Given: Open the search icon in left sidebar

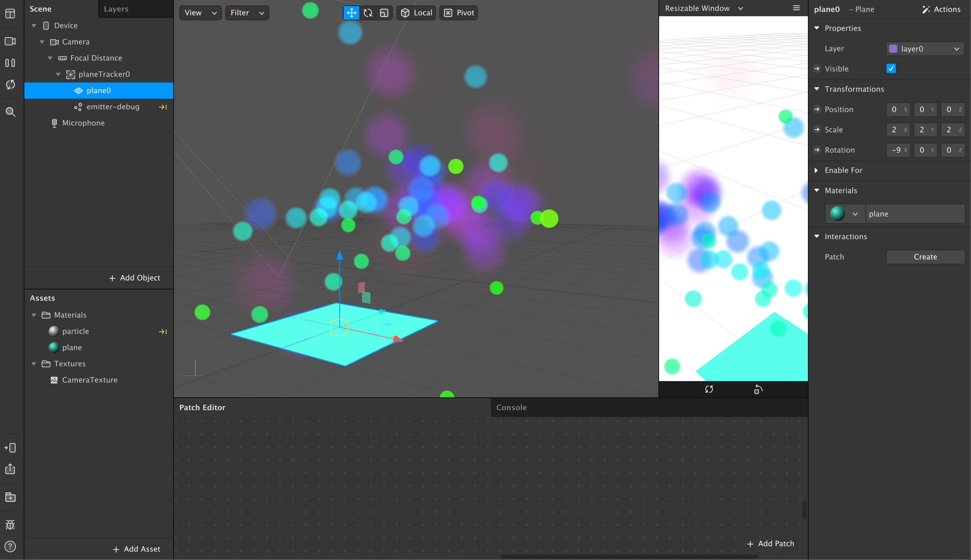Looking at the screenshot, I should pos(10,112).
